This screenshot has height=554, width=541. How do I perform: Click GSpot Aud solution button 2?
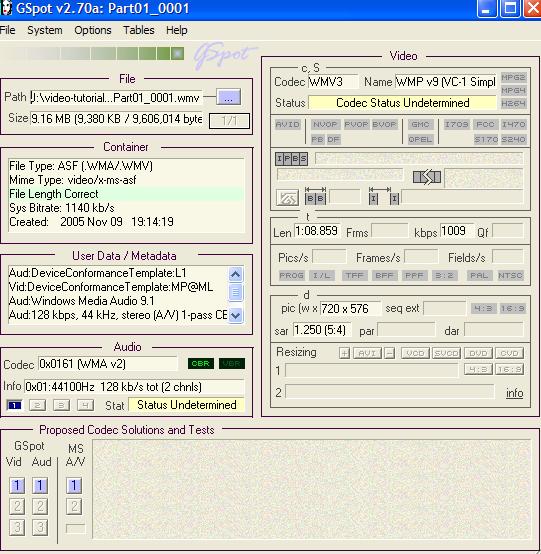click(x=40, y=506)
